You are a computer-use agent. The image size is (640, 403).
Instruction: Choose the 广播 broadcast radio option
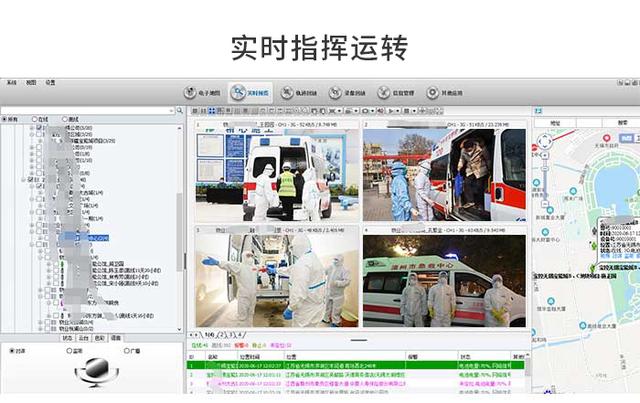[x=127, y=351]
